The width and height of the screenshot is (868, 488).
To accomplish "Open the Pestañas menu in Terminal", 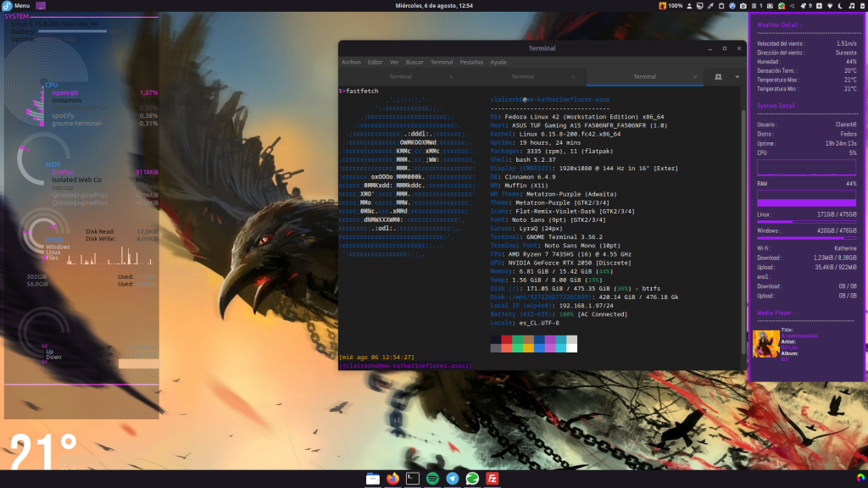I will coord(471,62).
